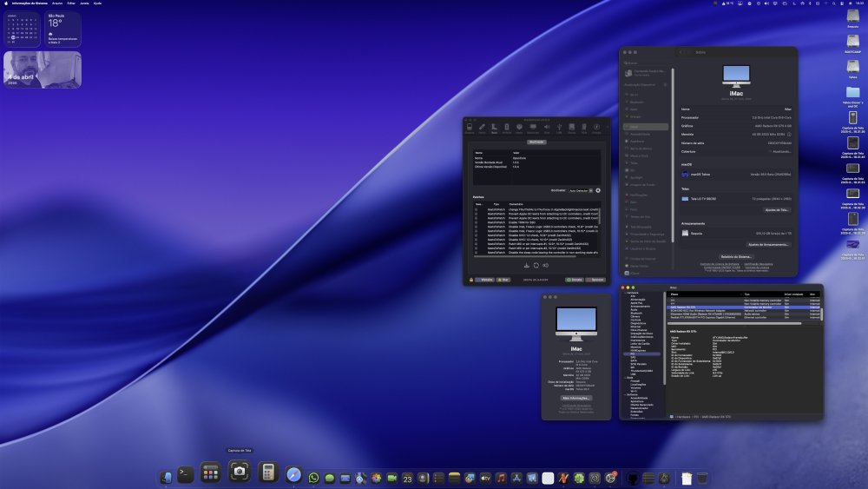Collapse the Software tree in System Information

point(625,395)
